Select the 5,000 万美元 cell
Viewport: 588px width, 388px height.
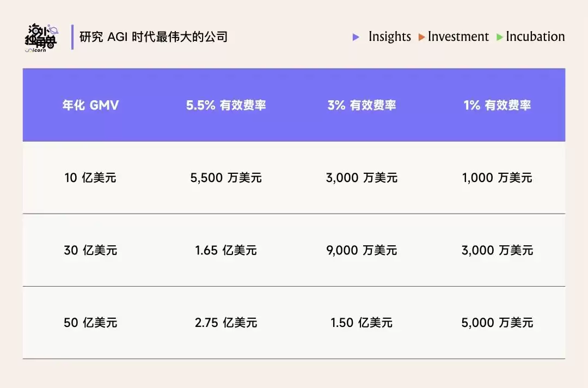(497, 322)
